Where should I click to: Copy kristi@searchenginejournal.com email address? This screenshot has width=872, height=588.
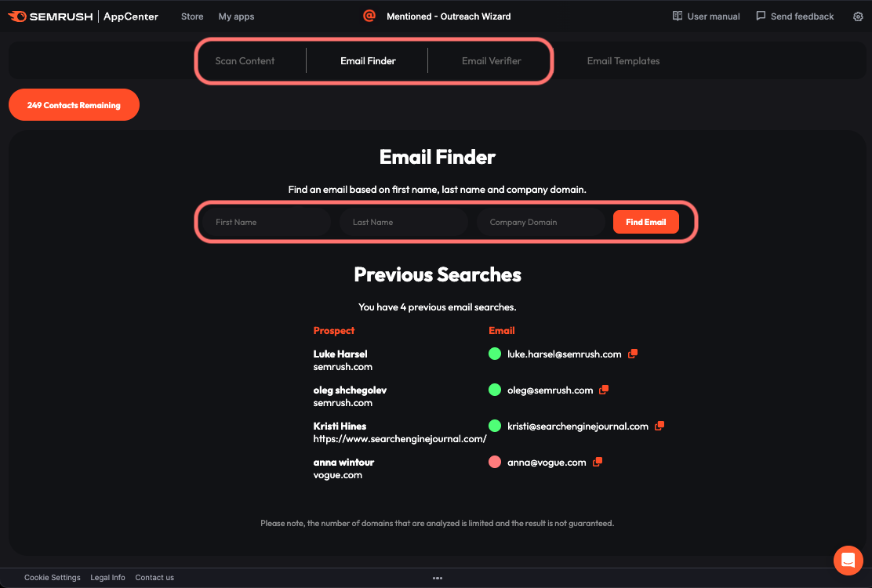659,426
